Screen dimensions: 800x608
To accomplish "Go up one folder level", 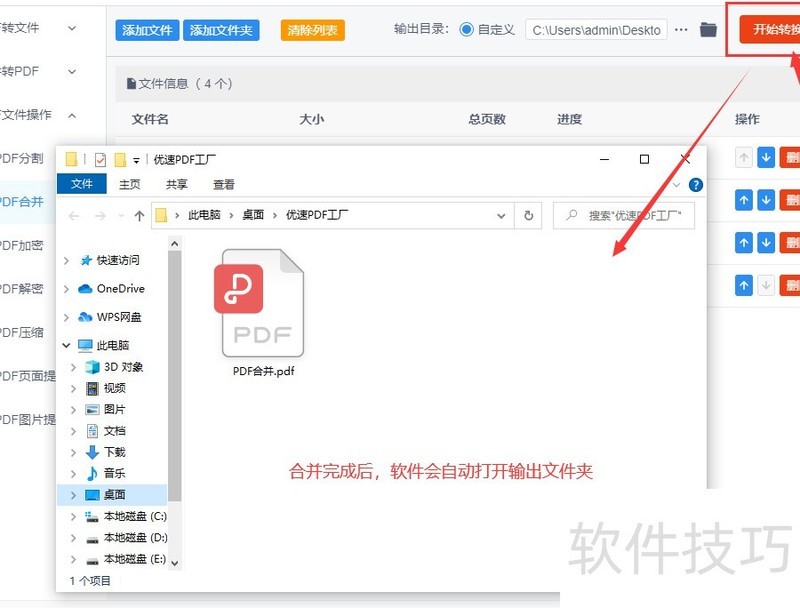I will 139,216.
